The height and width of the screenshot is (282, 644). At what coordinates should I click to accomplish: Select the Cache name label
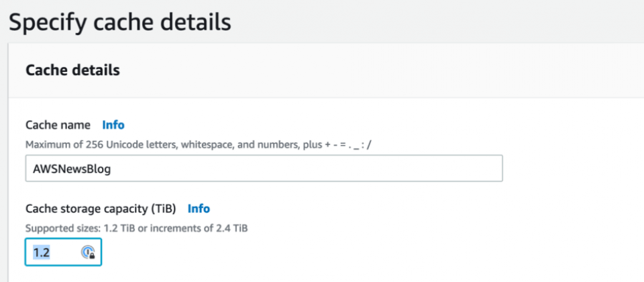coord(58,125)
